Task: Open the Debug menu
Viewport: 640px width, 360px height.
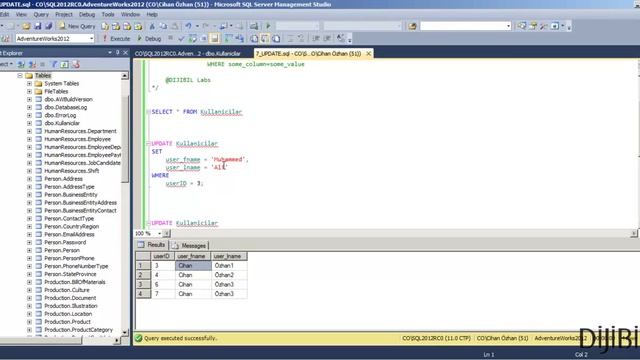Action: pyautogui.click(x=87, y=14)
